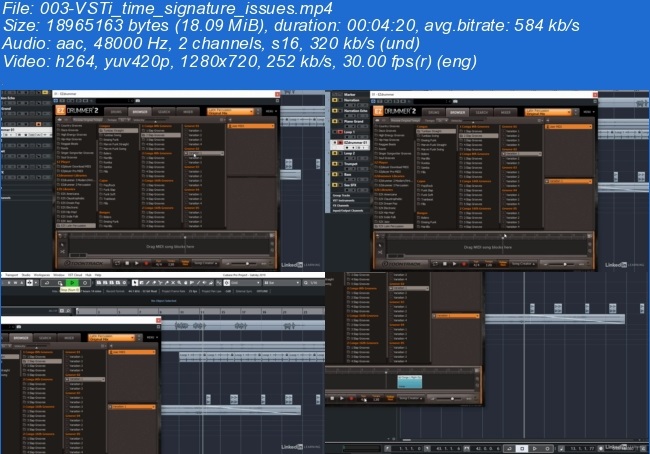Screen dimensions: 650x454
Task: Open Latin Percussion library dropdown in third frame
Action: click(x=113, y=337)
